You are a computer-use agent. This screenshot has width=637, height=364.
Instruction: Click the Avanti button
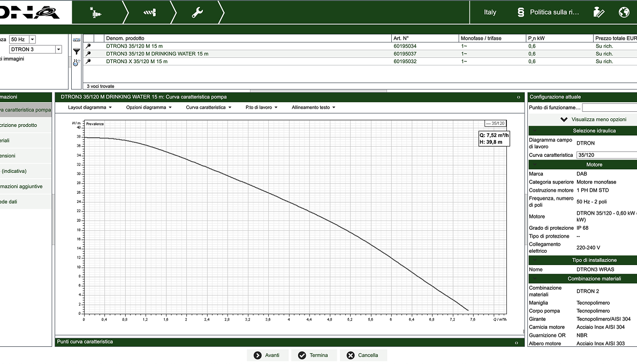(267, 355)
